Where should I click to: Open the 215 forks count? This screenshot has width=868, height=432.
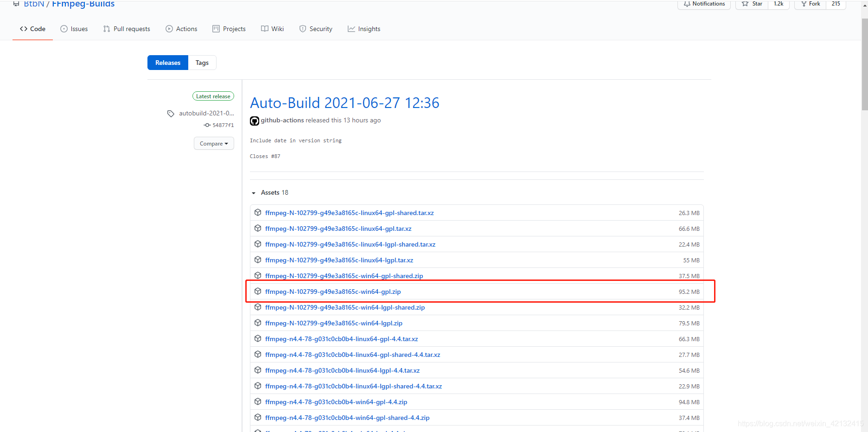pos(836,4)
